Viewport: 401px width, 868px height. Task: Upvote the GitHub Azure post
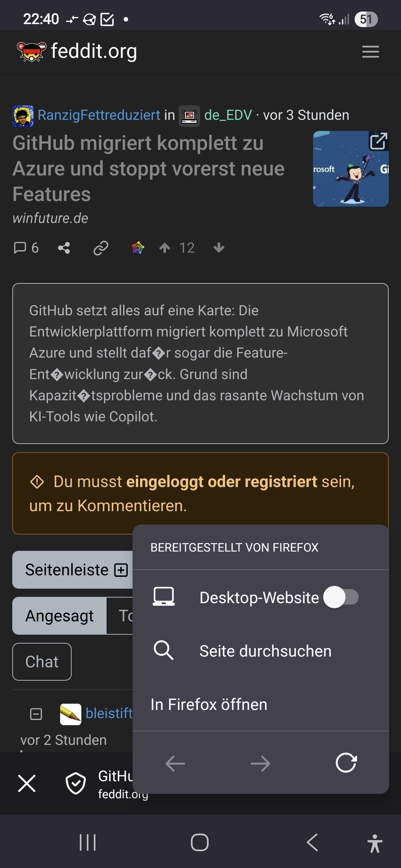pyautogui.click(x=165, y=248)
